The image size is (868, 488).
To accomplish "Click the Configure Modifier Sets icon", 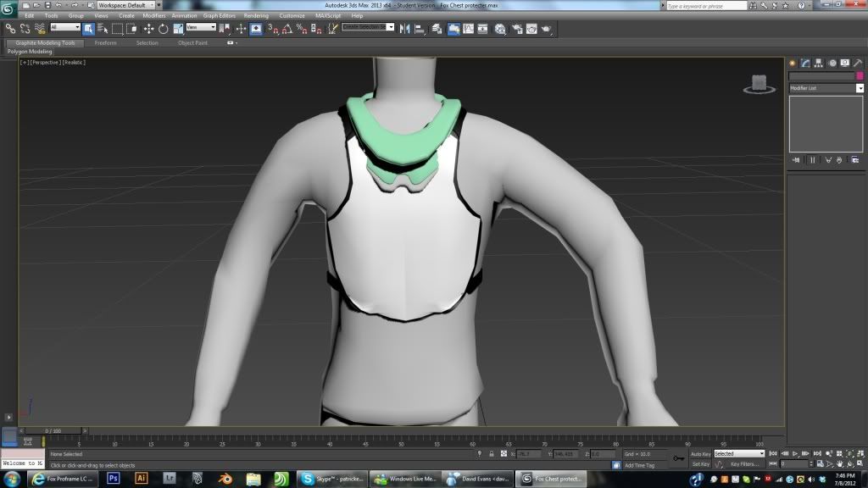I will coord(855,160).
